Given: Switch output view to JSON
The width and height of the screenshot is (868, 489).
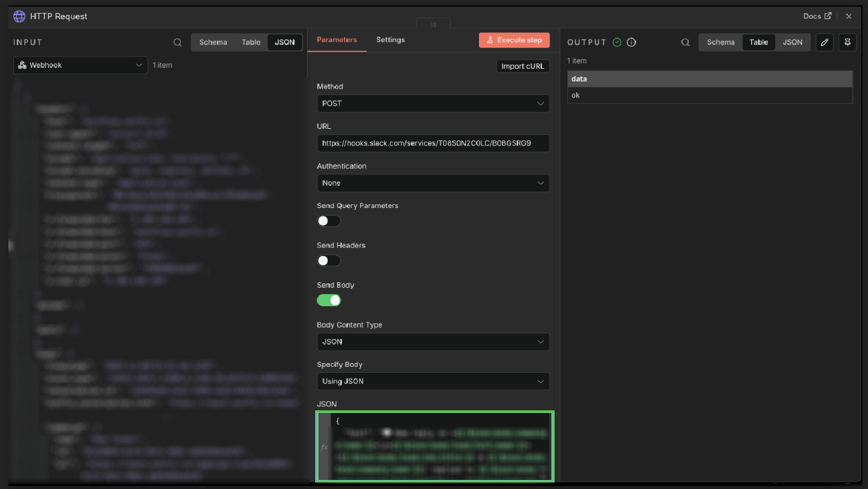Looking at the screenshot, I should tap(792, 43).
